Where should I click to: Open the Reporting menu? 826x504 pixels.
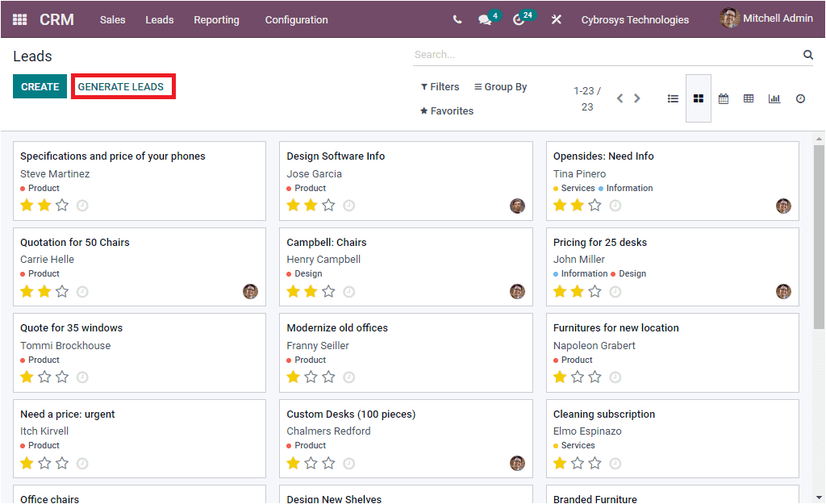[216, 19]
